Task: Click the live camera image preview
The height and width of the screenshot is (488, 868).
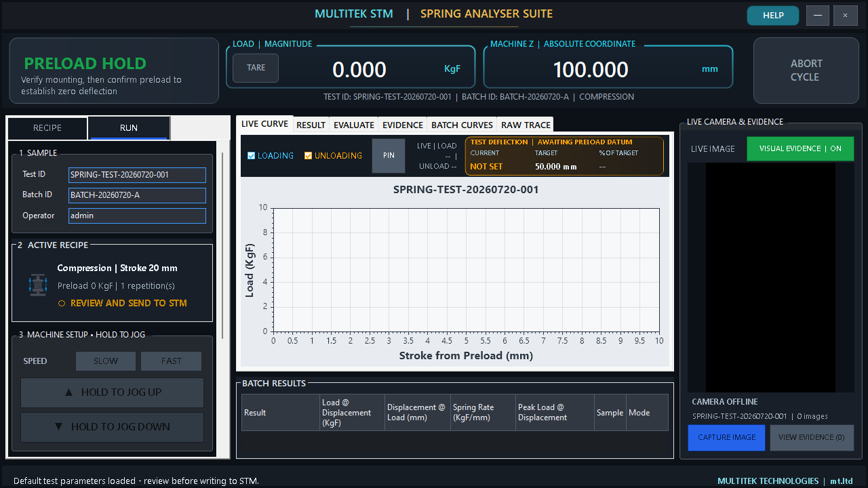Action: (x=771, y=277)
